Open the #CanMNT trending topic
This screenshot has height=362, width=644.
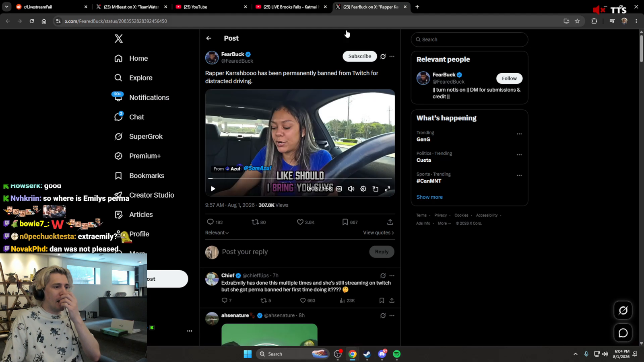(429, 181)
